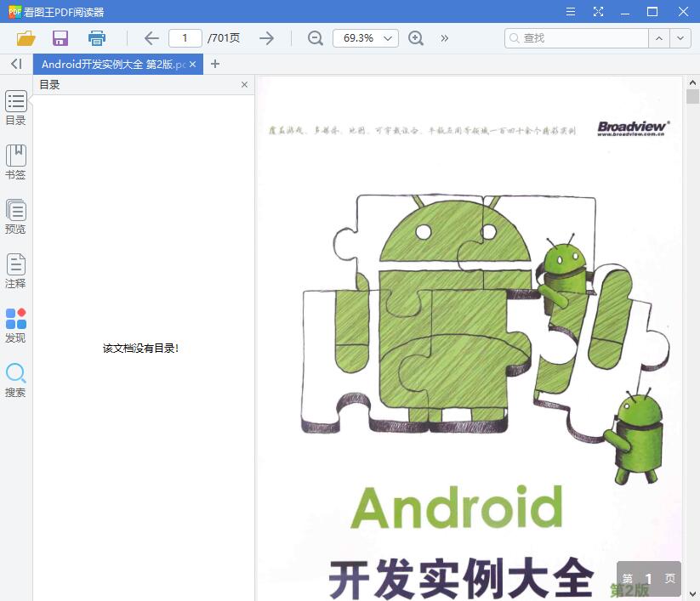Click the page number input field
This screenshot has width=700, height=601.
185,38
